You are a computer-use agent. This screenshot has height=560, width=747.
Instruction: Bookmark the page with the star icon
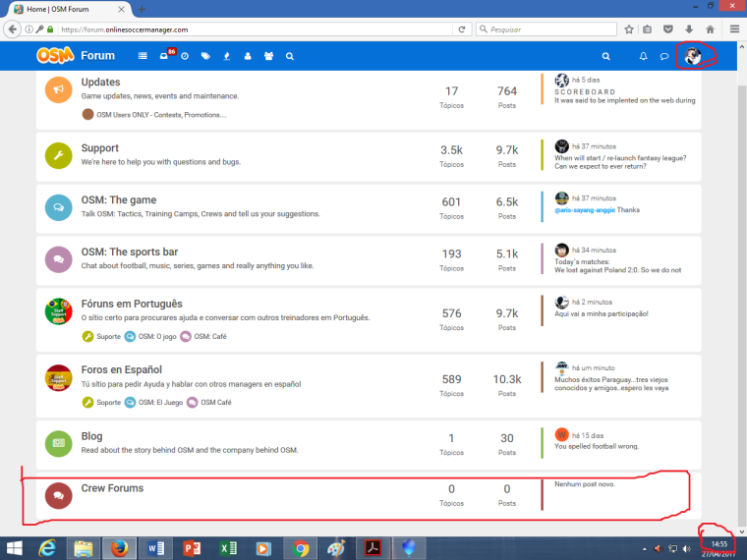click(629, 29)
